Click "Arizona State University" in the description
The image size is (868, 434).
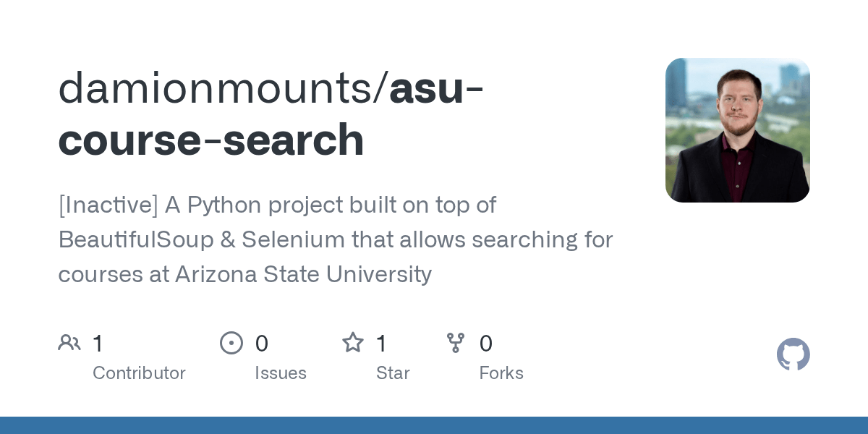[x=303, y=274]
